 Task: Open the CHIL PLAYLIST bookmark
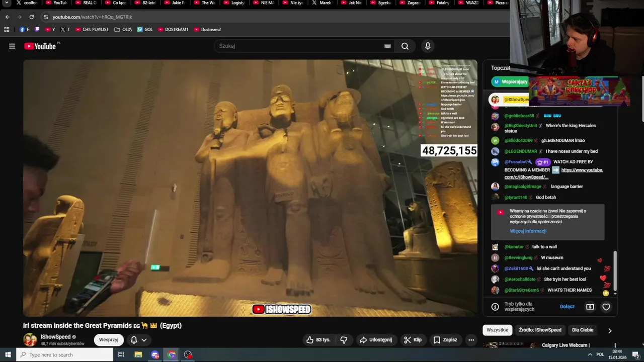click(92, 30)
